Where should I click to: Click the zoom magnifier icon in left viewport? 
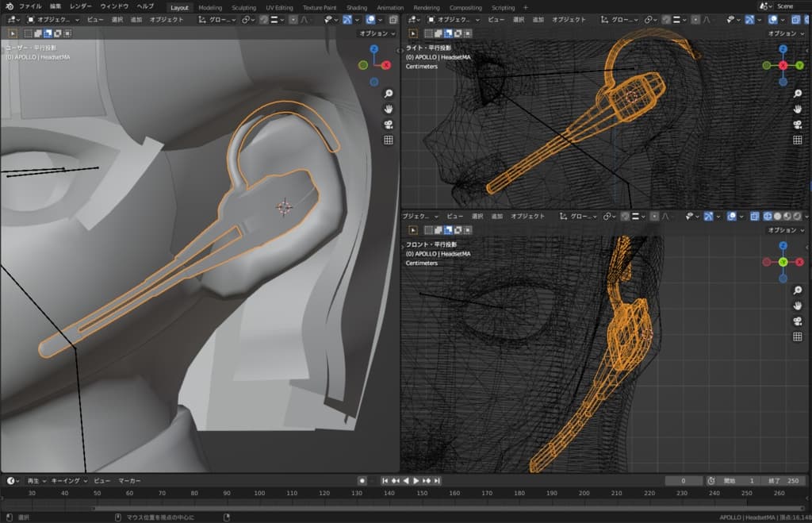(389, 94)
